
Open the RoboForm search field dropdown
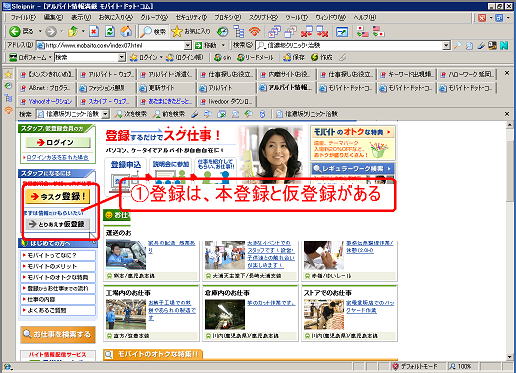coord(122,57)
